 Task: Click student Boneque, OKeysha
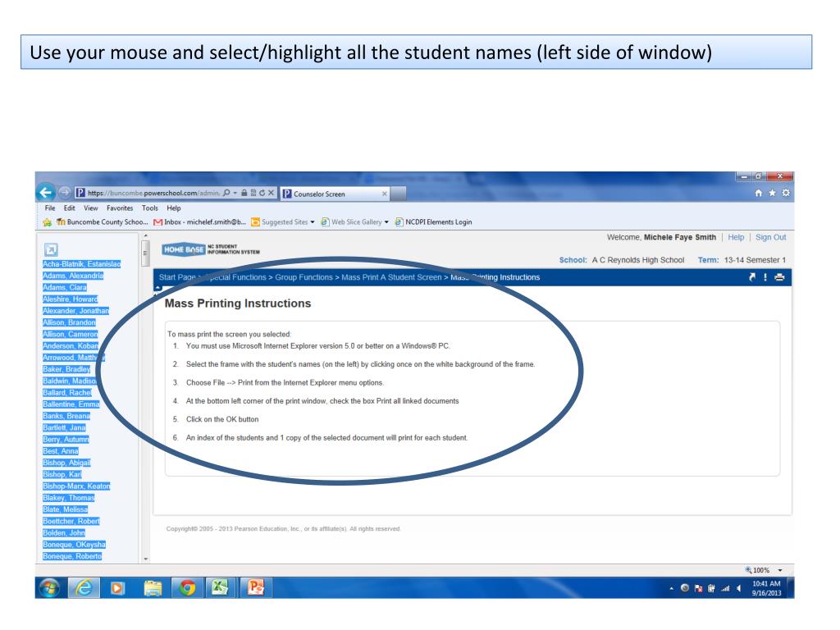(x=74, y=545)
